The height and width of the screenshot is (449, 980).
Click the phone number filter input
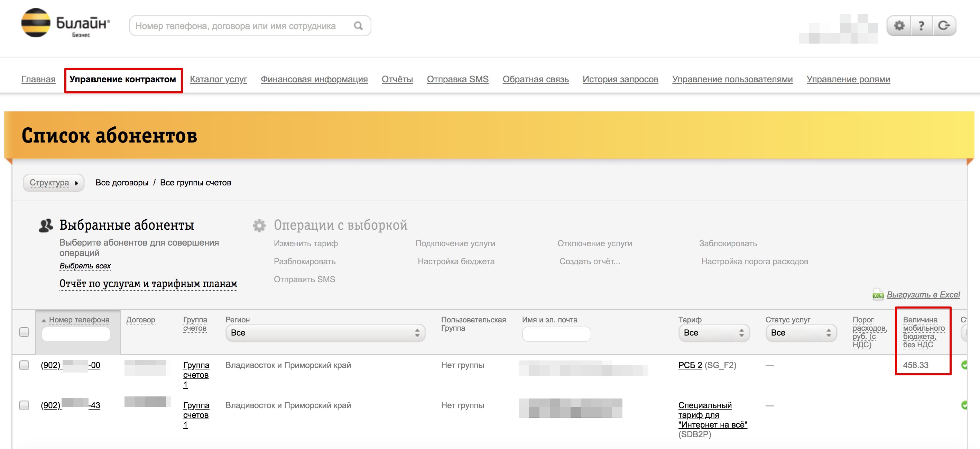click(76, 334)
